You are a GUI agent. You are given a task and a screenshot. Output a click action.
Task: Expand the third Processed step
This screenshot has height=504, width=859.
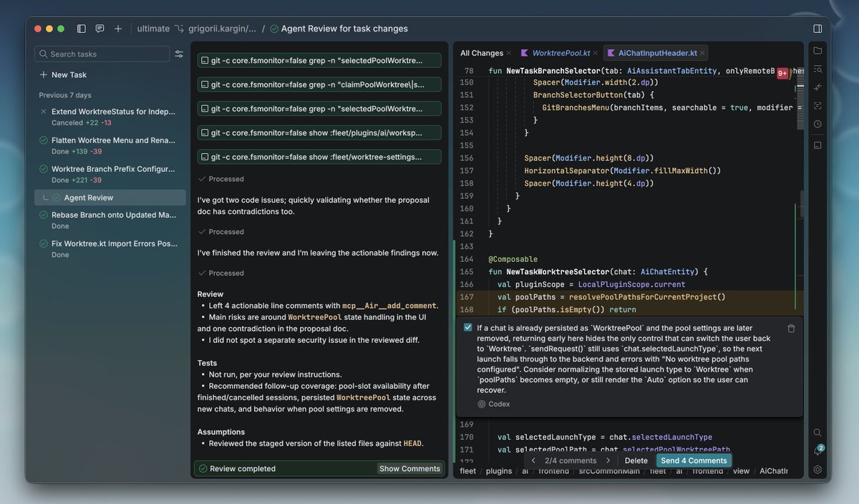coord(221,273)
